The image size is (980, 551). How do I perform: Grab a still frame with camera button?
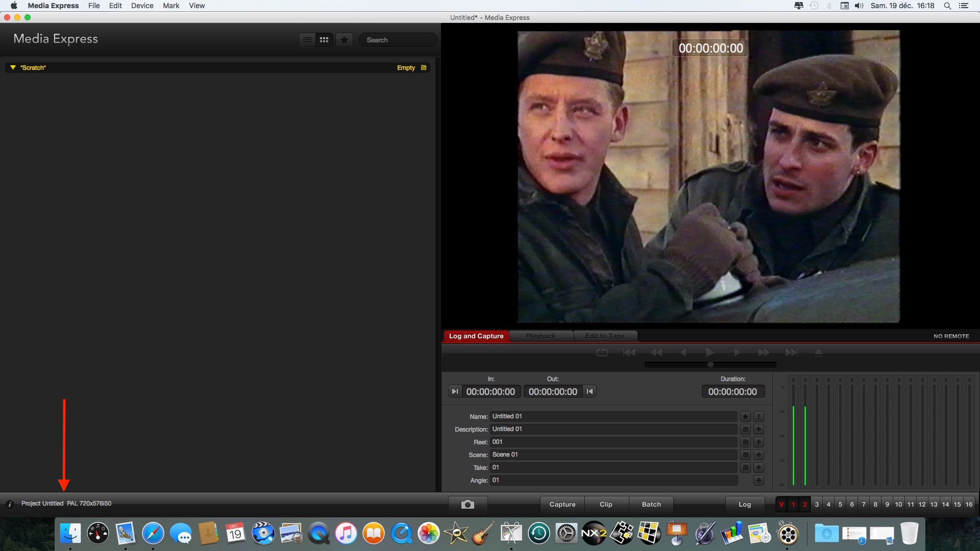coord(468,504)
